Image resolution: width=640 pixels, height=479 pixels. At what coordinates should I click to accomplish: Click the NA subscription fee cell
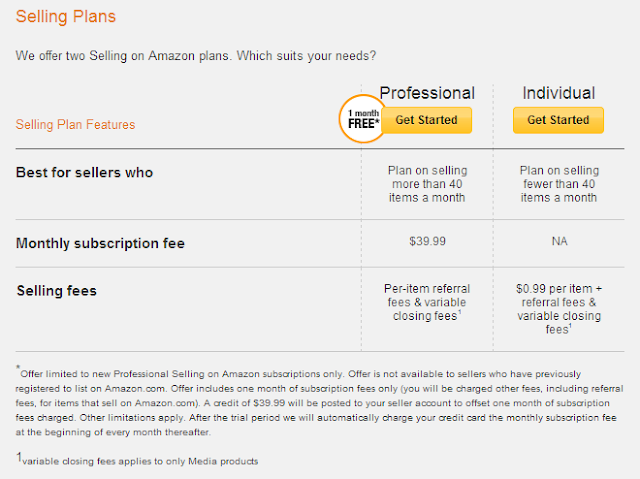coord(559,241)
